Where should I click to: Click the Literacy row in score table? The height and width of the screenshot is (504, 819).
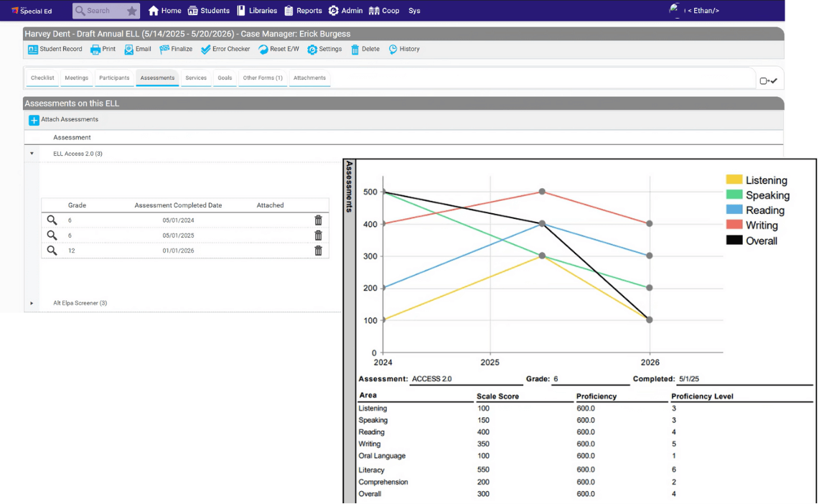pos(586,470)
